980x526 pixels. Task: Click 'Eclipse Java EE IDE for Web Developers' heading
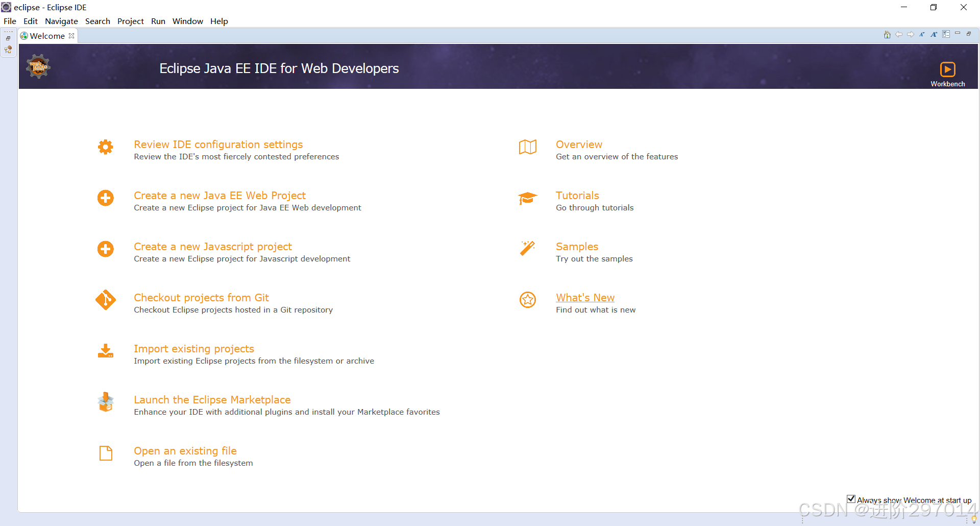[x=279, y=68]
